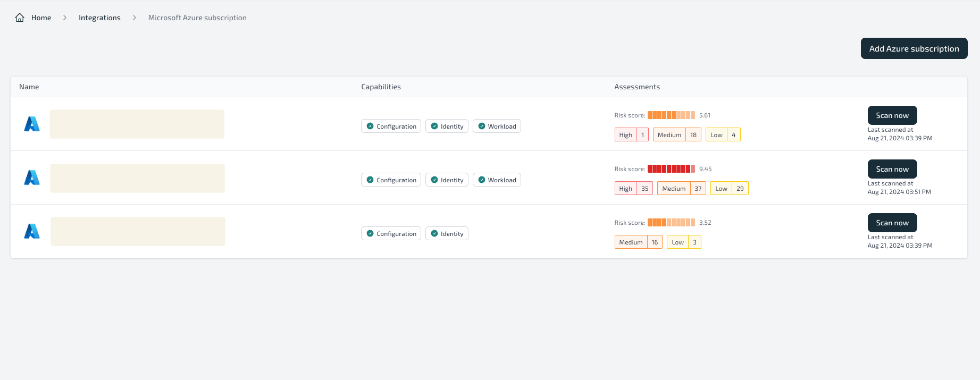This screenshot has height=380, width=980.
Task: Click the Azure logo in the second row
Action: click(x=32, y=178)
